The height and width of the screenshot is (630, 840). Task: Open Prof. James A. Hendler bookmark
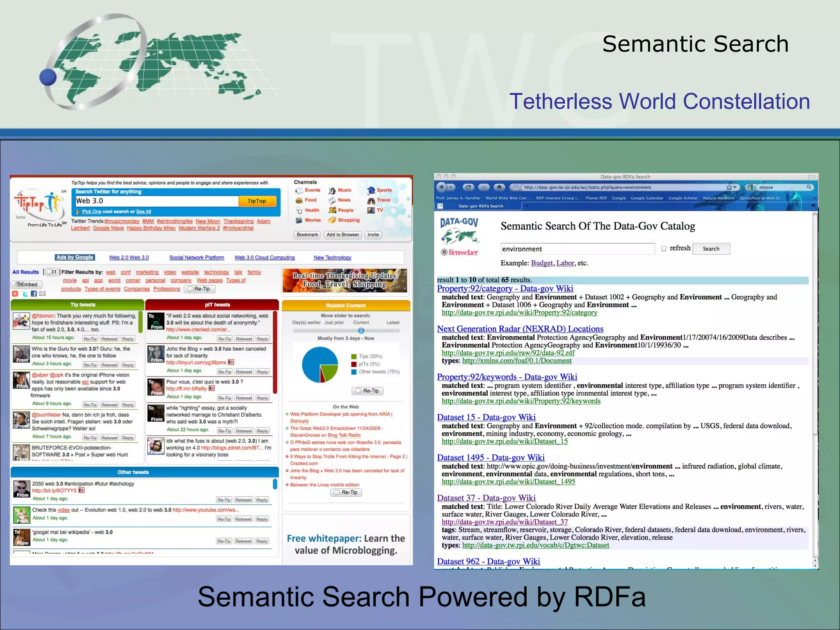458,198
